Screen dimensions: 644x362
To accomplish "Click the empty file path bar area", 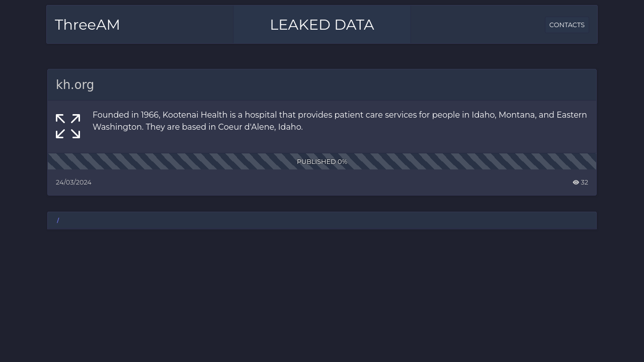I will pos(327,220).
